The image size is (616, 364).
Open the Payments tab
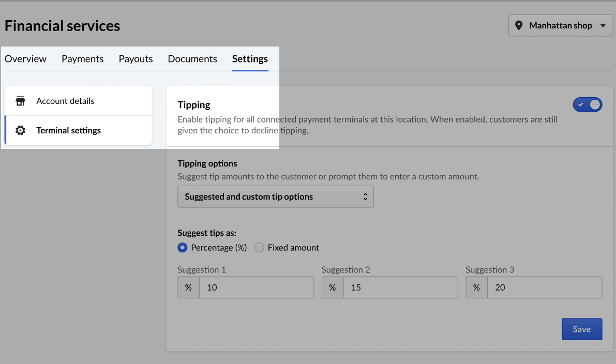pyautogui.click(x=82, y=59)
